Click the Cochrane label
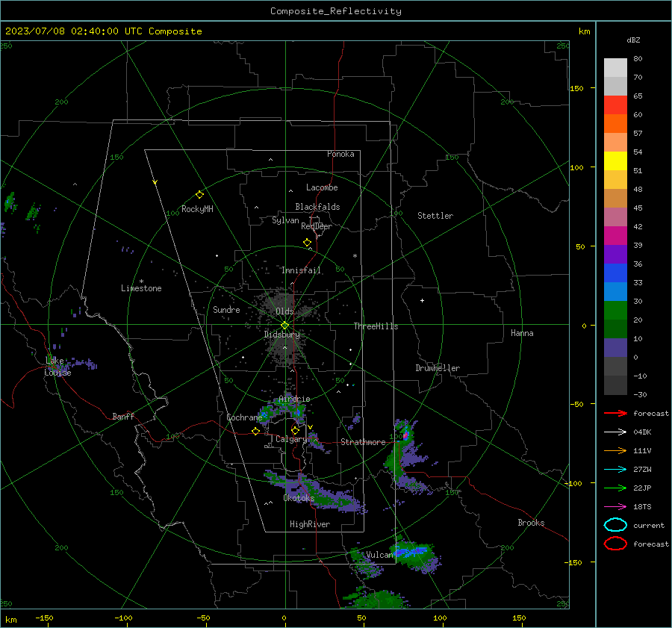 pyautogui.click(x=244, y=417)
